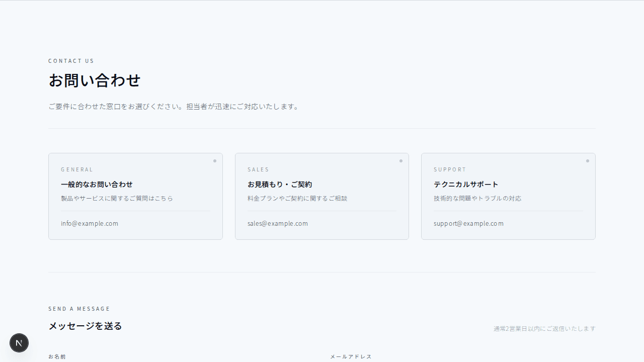Open the Next.js dev tools badge

click(x=19, y=343)
